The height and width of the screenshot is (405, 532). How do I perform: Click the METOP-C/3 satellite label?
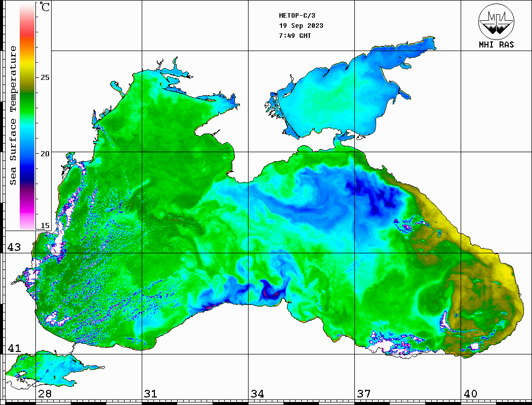click(297, 16)
